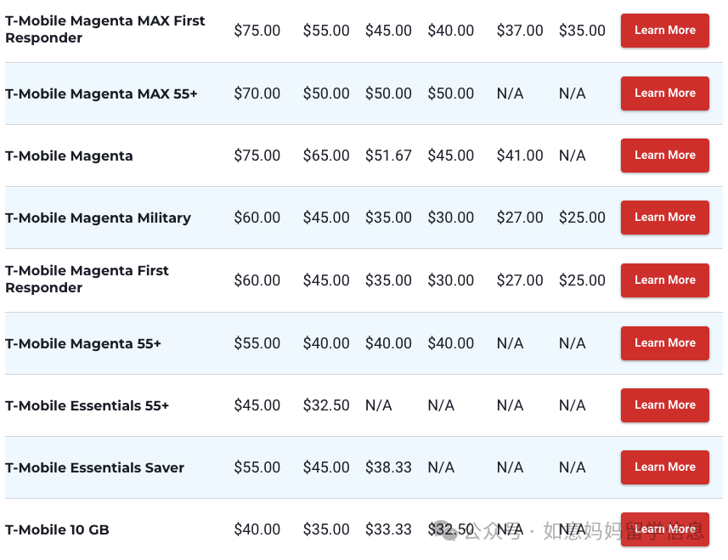Select the T-Mobile Magenta Military plan name

(98, 218)
